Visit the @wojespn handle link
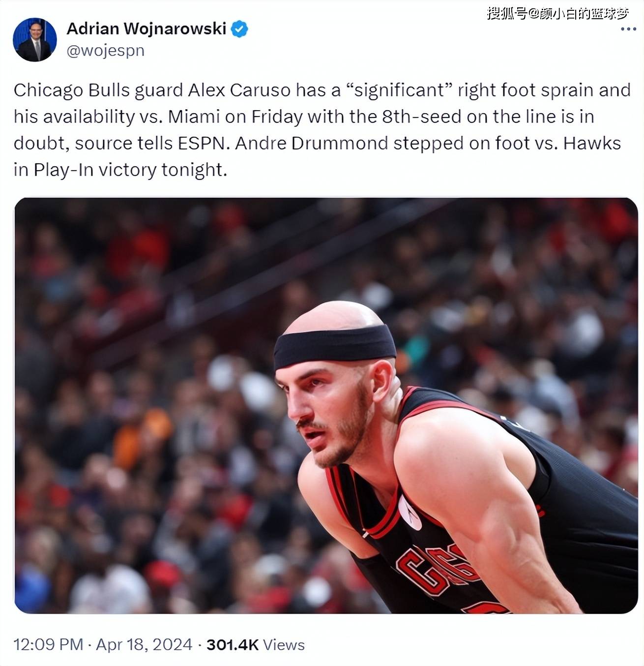The image size is (644, 666). tap(105, 51)
